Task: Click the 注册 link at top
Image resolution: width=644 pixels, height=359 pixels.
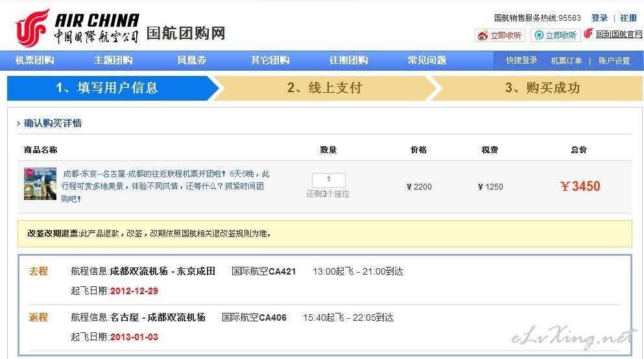Action: (x=628, y=18)
